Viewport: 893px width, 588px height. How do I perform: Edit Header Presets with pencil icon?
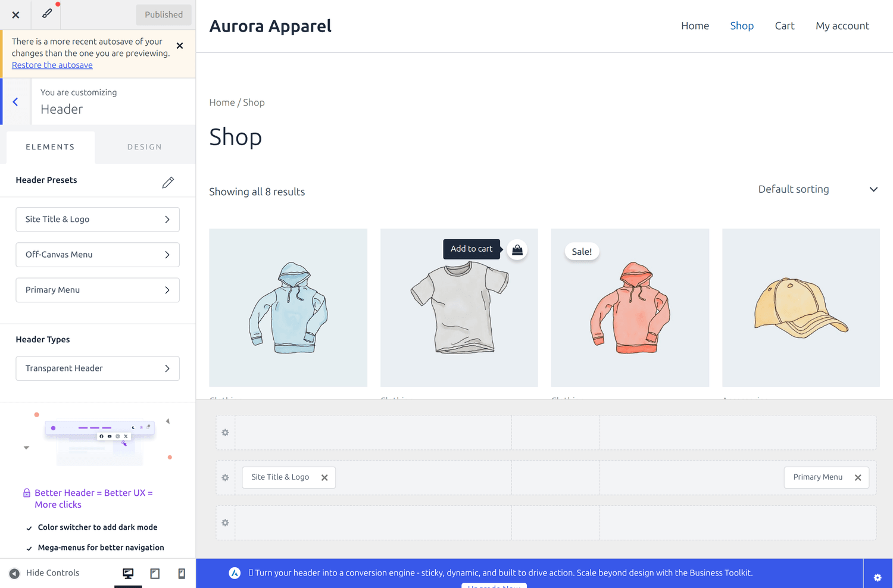168,182
